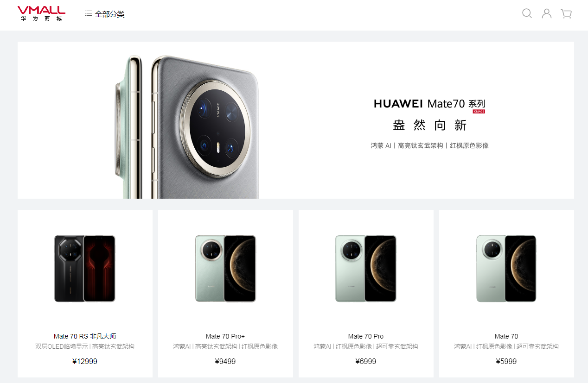View the Mate 70 Pro phone thumbnail
The height and width of the screenshot is (383, 588).
(x=366, y=269)
